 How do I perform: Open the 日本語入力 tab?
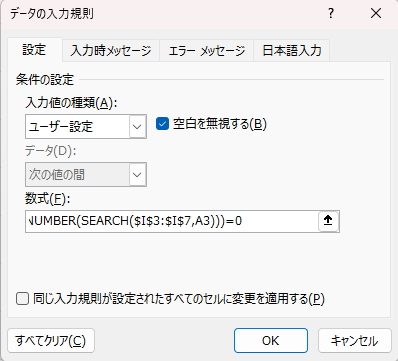(292, 51)
